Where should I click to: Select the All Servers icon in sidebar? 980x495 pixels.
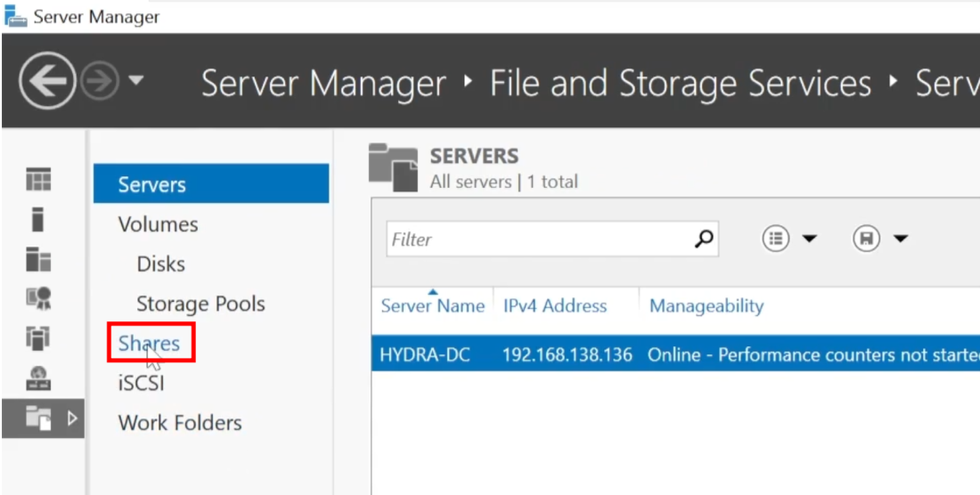click(38, 259)
